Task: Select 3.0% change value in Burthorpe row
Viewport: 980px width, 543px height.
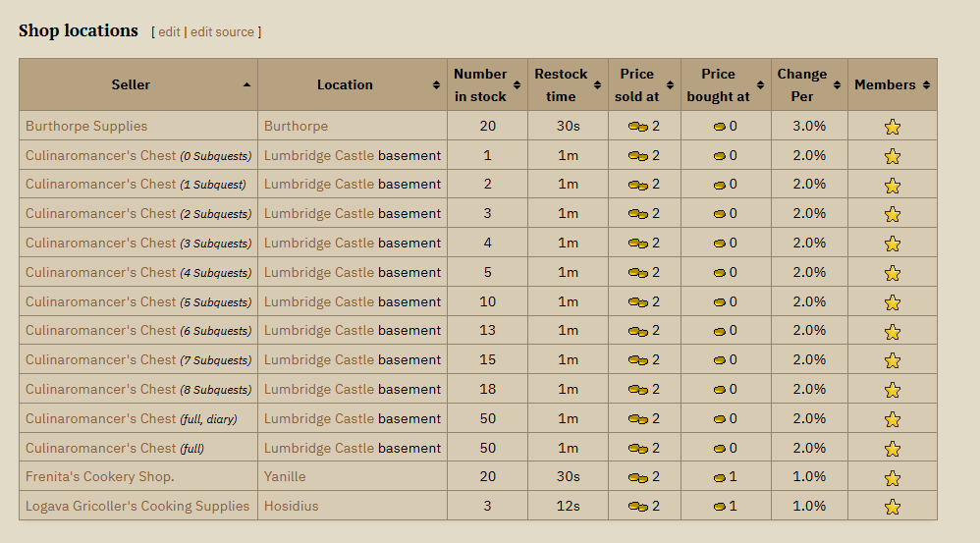Action: (809, 127)
